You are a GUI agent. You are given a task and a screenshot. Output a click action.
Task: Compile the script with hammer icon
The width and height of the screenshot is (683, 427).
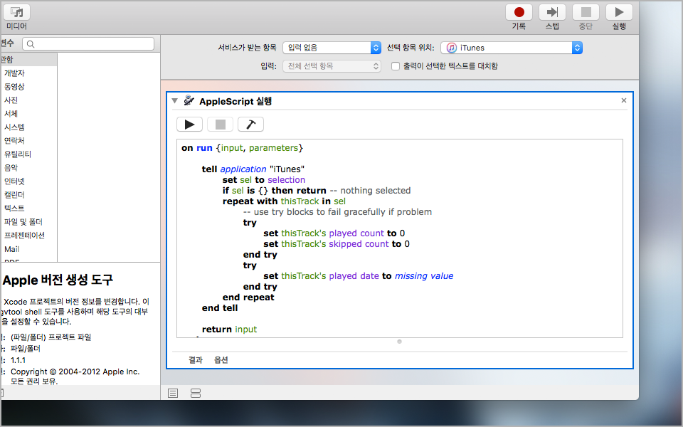(251, 125)
